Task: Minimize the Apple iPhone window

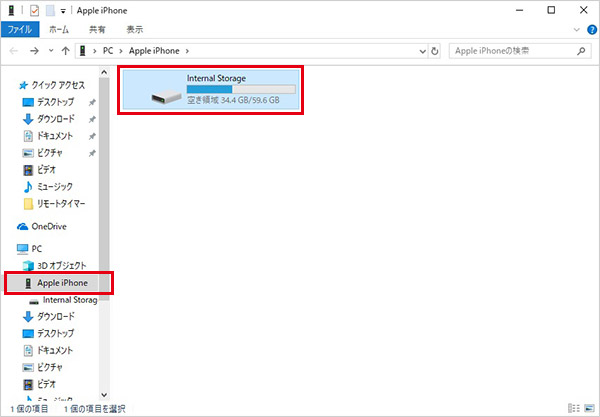Action: (519, 10)
